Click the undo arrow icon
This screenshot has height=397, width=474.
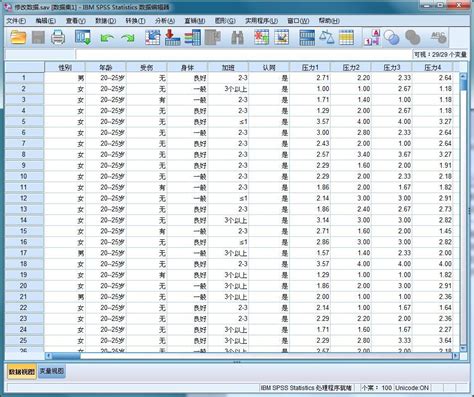click(x=107, y=38)
